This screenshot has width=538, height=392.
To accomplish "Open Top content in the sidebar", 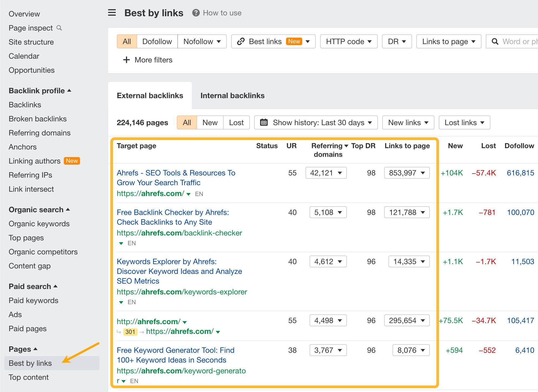I will 29,377.
